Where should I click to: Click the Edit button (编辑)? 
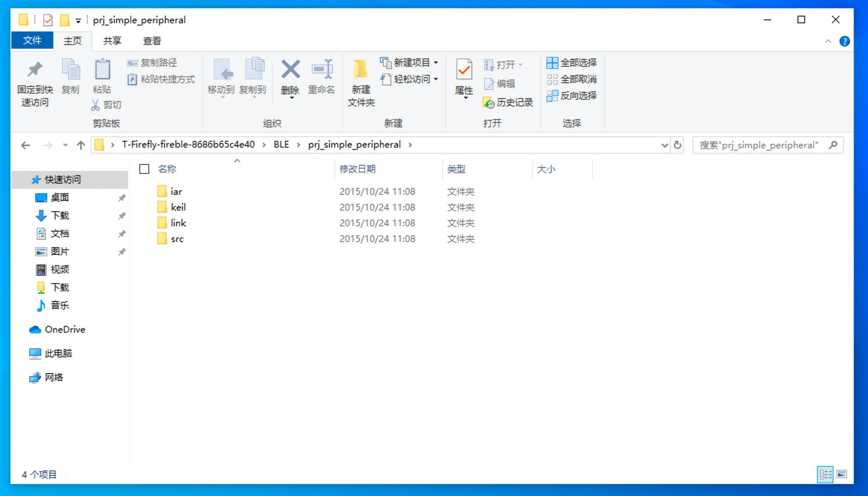(x=500, y=84)
